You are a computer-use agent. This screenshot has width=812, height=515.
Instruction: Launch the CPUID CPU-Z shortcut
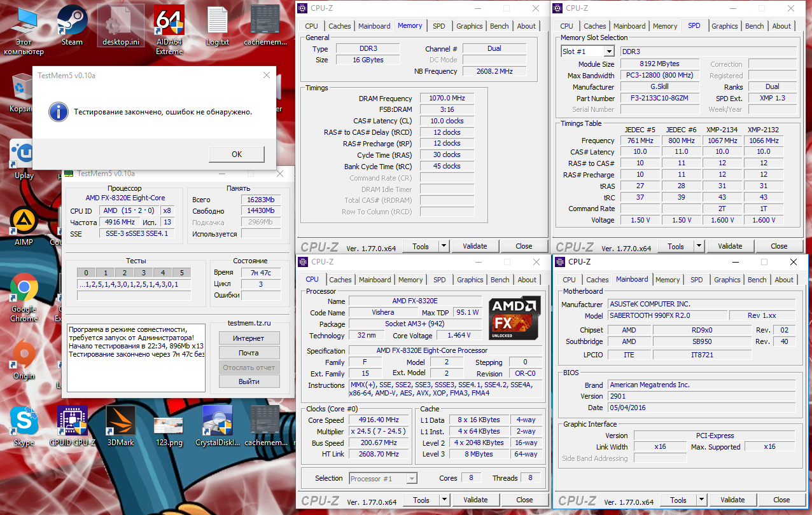click(72, 426)
